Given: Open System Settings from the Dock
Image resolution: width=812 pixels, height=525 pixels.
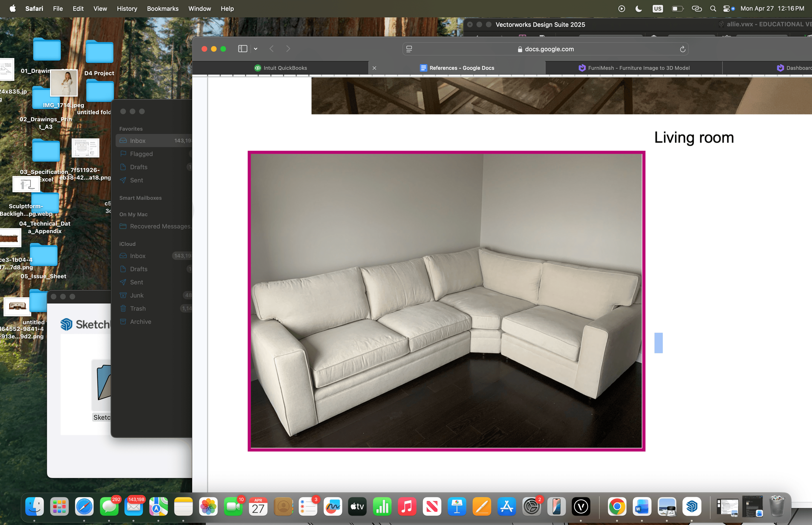Looking at the screenshot, I should (531, 506).
